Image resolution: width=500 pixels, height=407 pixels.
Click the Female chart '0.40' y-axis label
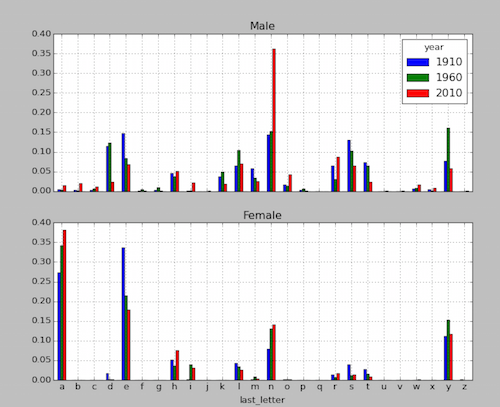point(42,222)
